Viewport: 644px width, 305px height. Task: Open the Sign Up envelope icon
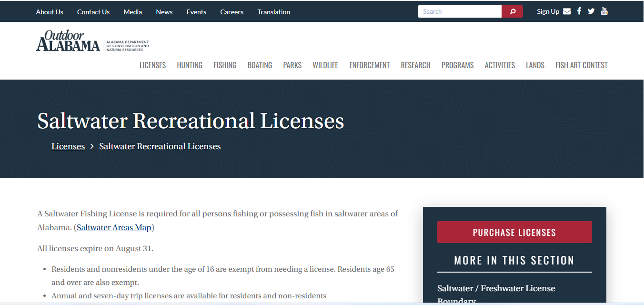coord(567,11)
